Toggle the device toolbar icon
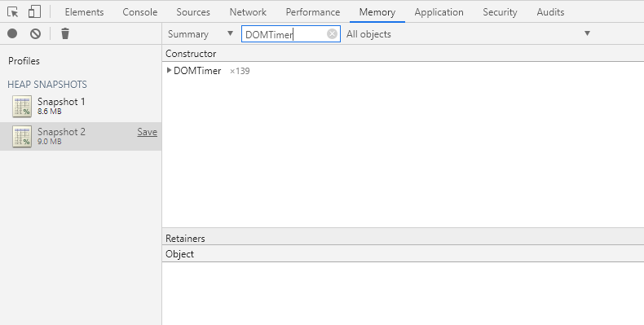Viewport: 644px width, 325px height. [x=34, y=12]
